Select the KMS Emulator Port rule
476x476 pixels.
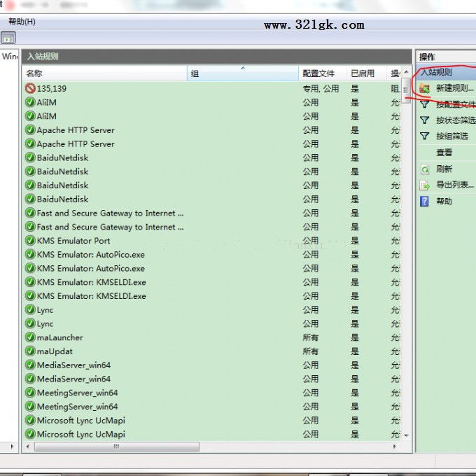pos(211,240)
